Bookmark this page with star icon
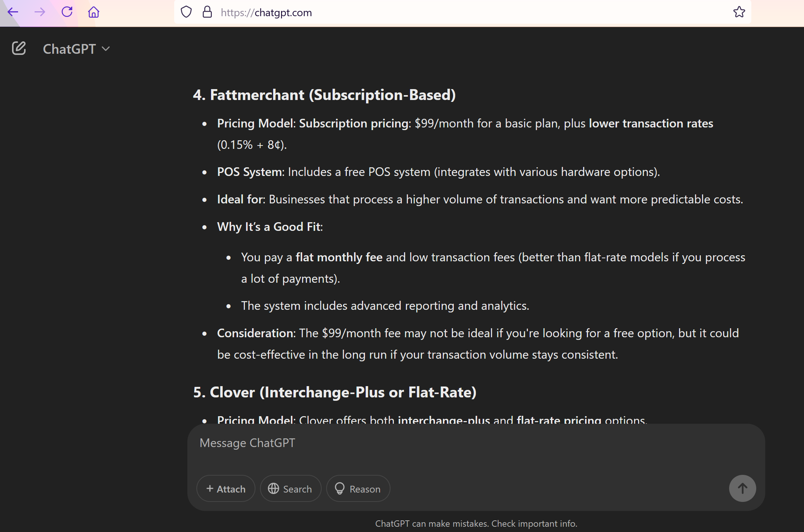This screenshot has height=532, width=804. coord(739,12)
